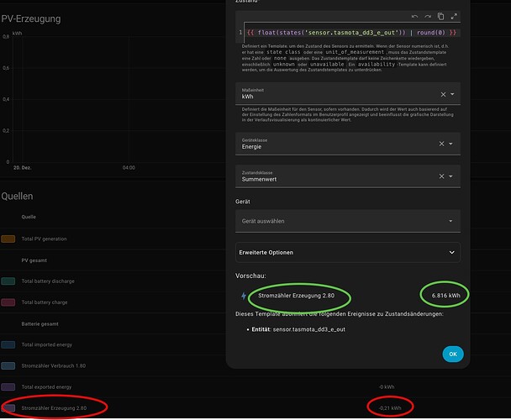Expand the code editor to fullscreen
The height and width of the screenshot is (420, 511).
pos(454,16)
